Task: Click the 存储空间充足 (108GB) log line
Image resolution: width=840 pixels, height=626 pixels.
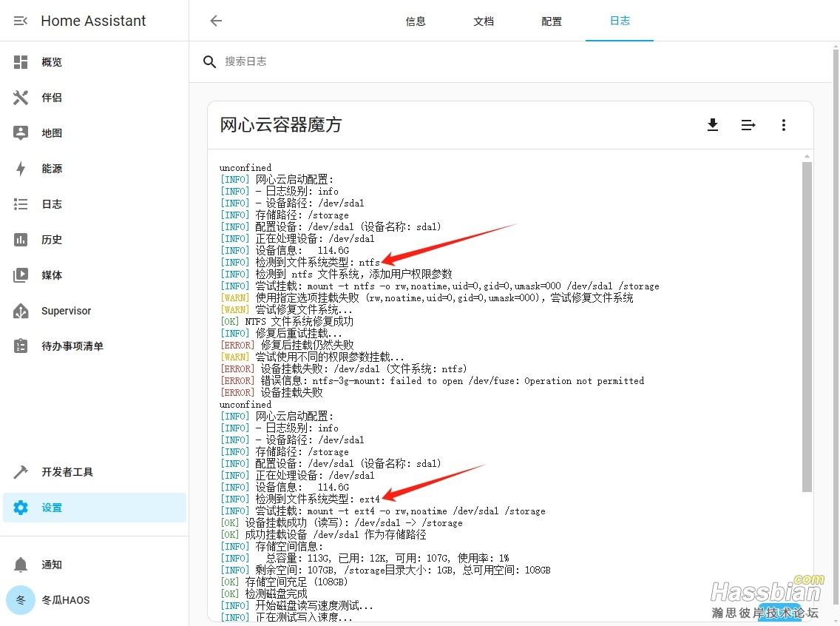Action: (284, 582)
